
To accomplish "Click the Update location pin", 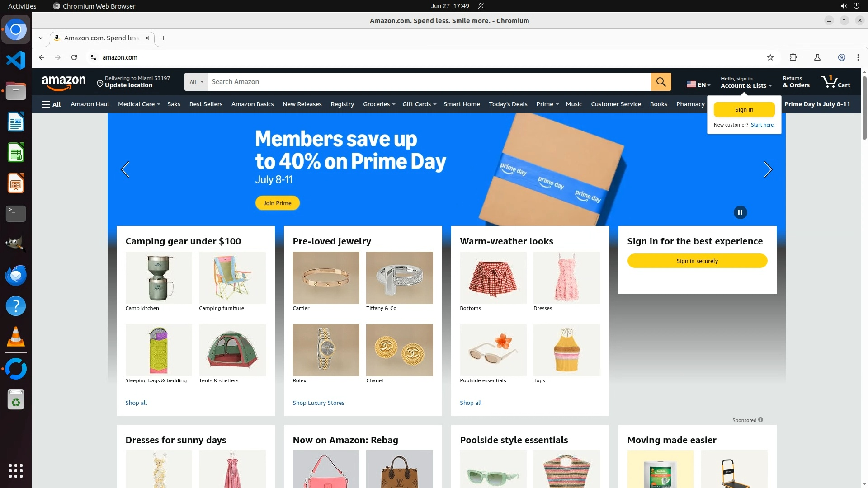I will click(100, 84).
